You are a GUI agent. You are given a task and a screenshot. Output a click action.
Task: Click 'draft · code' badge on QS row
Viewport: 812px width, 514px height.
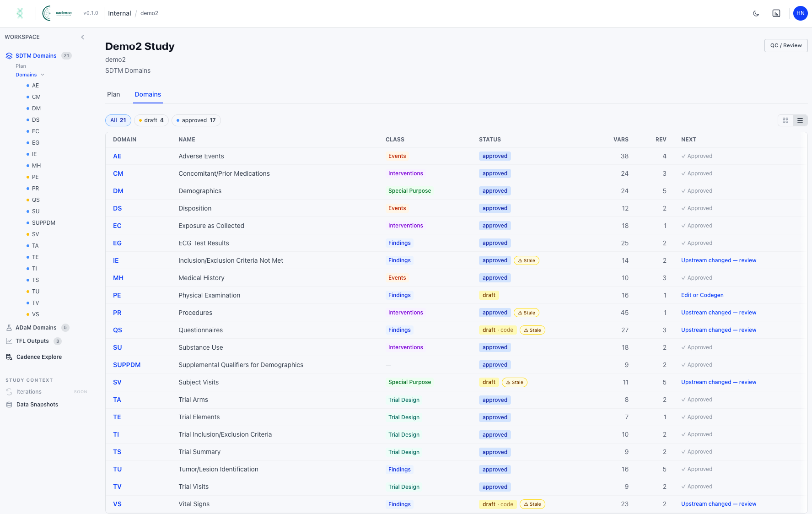[498, 330]
